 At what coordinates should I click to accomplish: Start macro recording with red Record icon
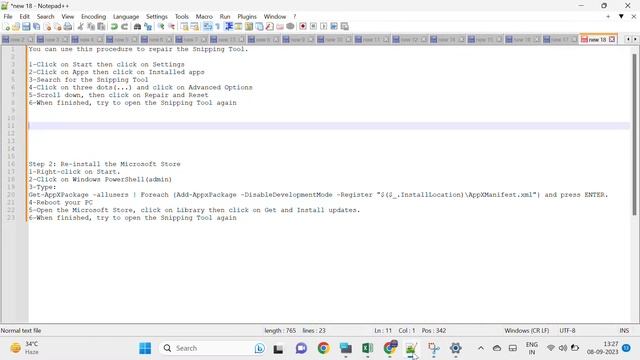pos(303,27)
